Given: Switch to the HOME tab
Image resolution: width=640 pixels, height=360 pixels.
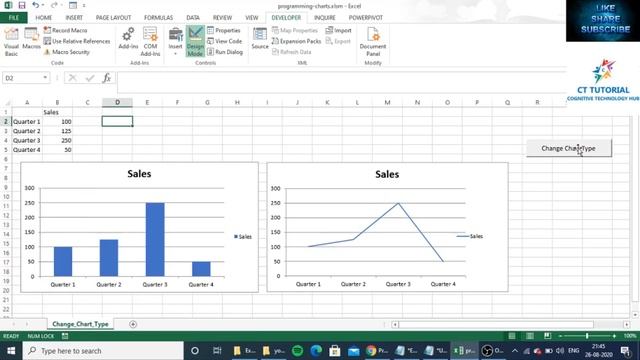Looking at the screenshot, I should point(43,18).
